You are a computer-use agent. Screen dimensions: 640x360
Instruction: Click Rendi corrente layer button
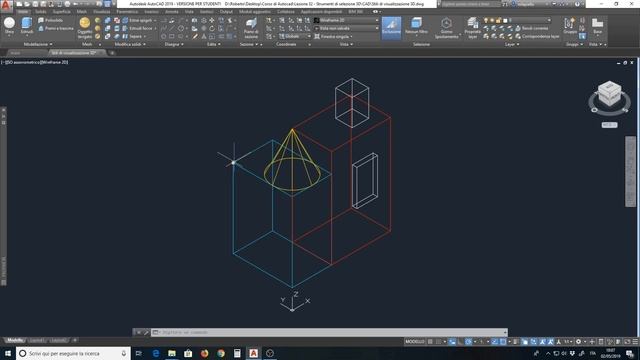coord(532,28)
